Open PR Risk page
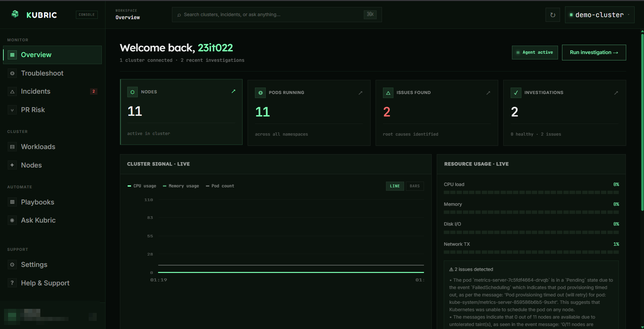 coord(52,110)
